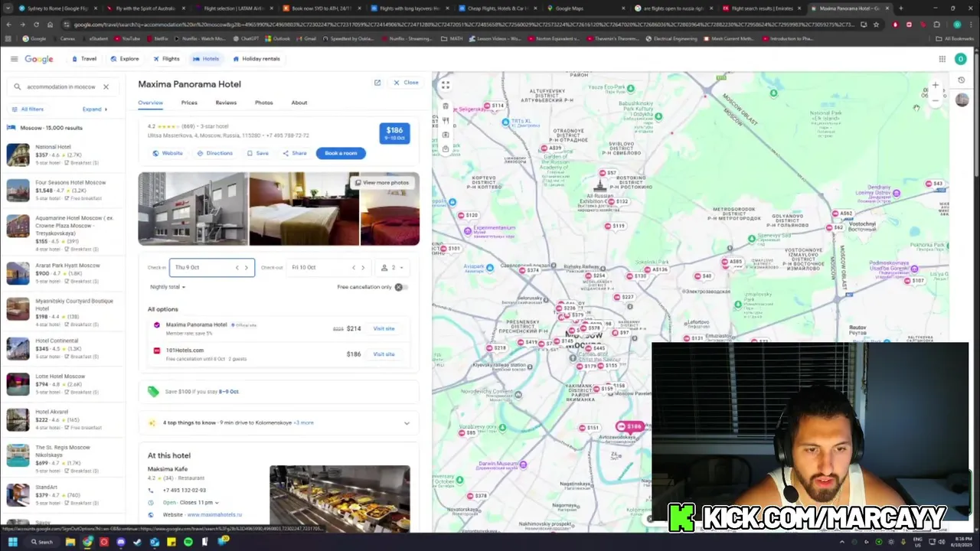Toggle fullscreen map view
This screenshot has height=551, width=980.
tap(446, 86)
